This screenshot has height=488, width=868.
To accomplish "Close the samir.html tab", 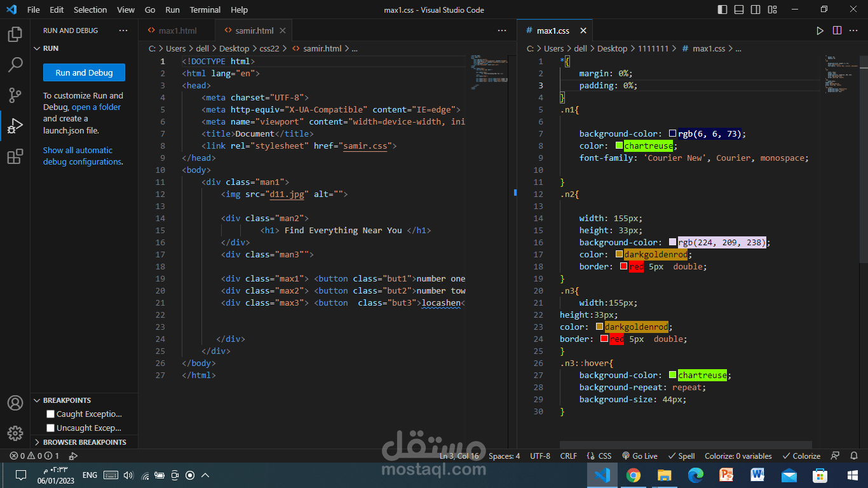I will (x=283, y=30).
